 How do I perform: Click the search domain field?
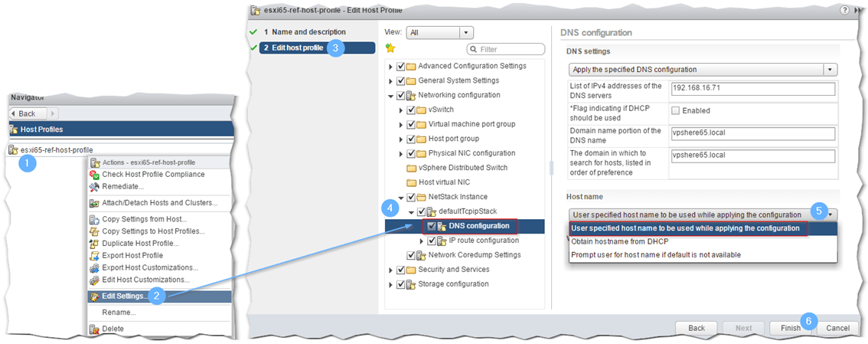[752, 156]
